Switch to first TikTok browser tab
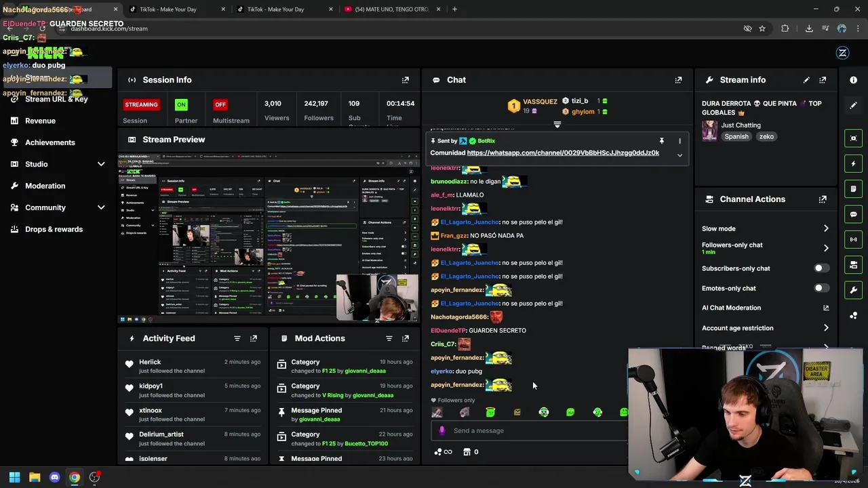The width and height of the screenshot is (868, 488). point(177,9)
